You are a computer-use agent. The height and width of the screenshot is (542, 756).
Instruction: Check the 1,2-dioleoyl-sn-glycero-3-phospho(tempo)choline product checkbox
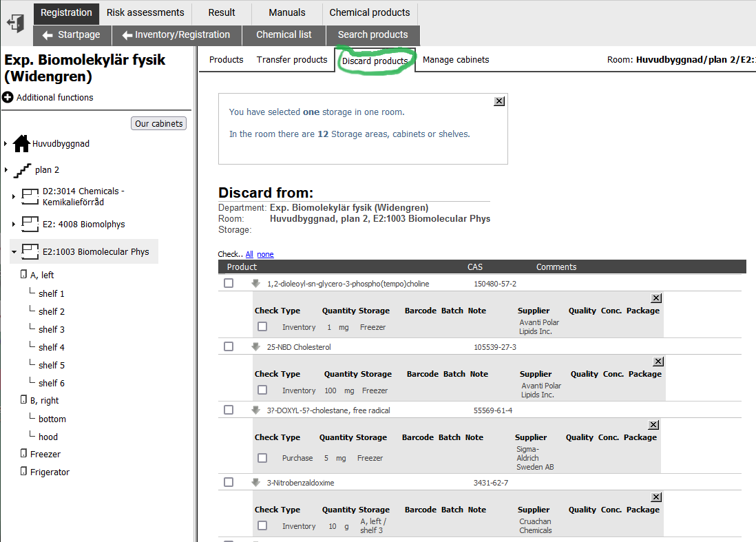tap(229, 283)
